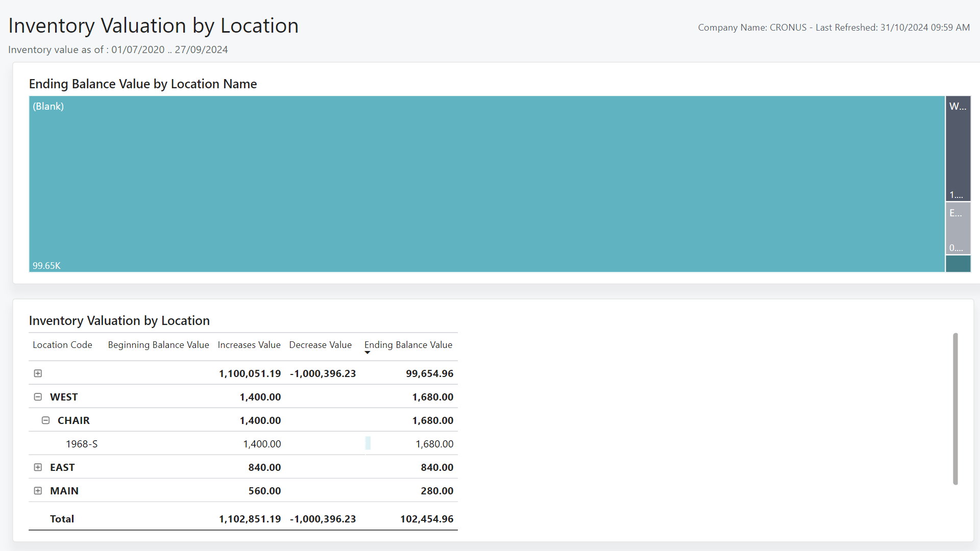Collapse the CHAIR item group

(45, 420)
